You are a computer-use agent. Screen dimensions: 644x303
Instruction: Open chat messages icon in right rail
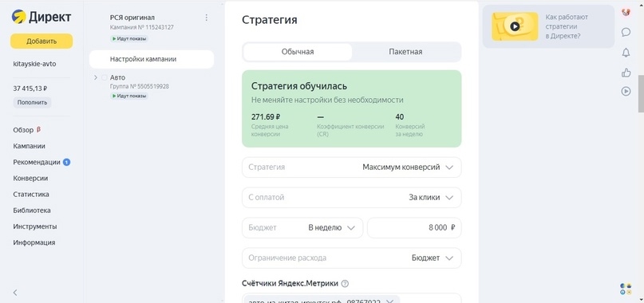click(x=626, y=32)
